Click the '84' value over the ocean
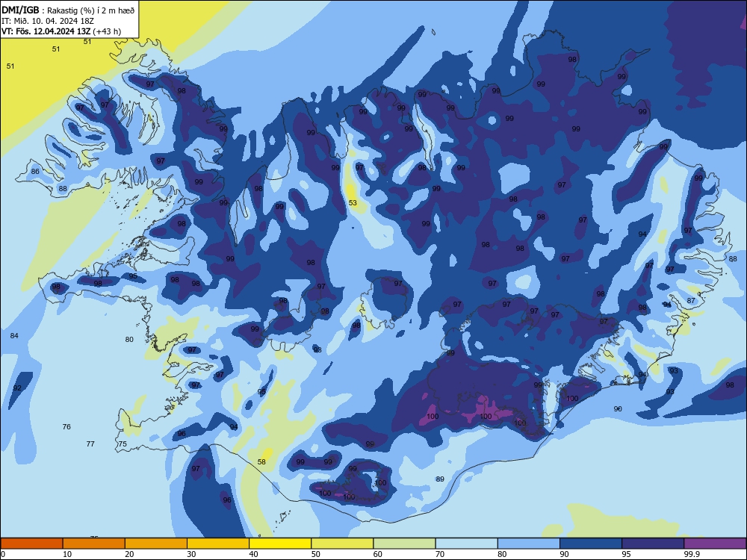The height and width of the screenshot is (560, 747). point(14,336)
